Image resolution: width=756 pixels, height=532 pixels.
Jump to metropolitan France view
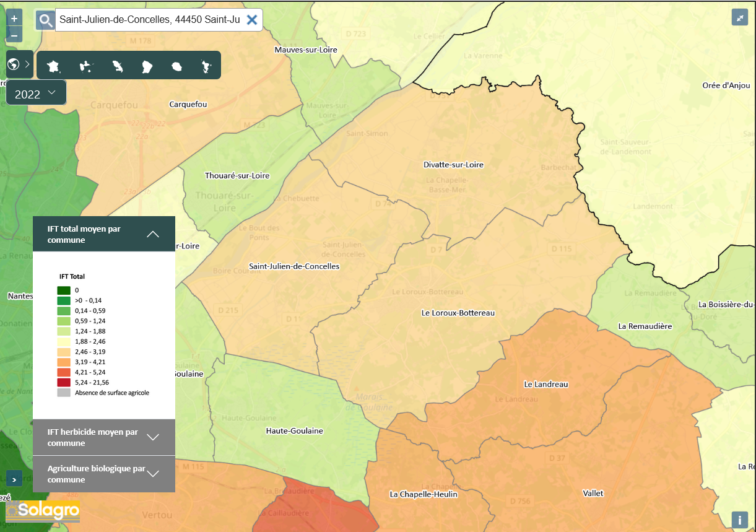(x=55, y=66)
